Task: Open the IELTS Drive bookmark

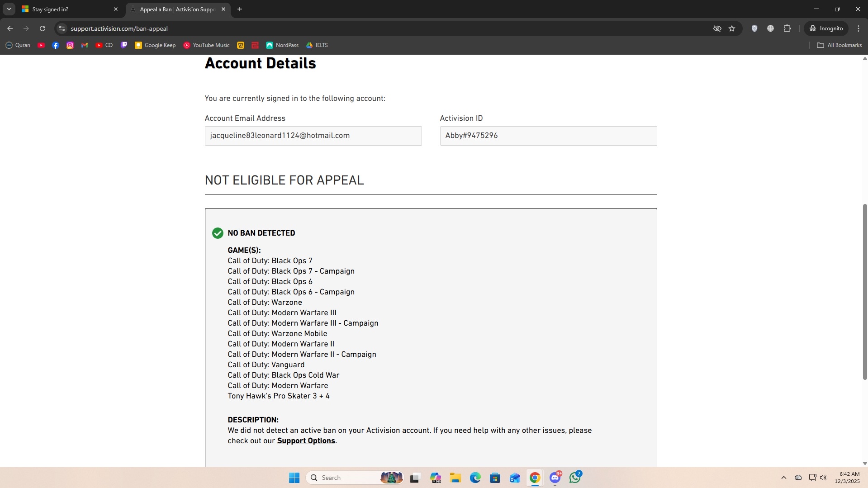Action: click(317, 45)
